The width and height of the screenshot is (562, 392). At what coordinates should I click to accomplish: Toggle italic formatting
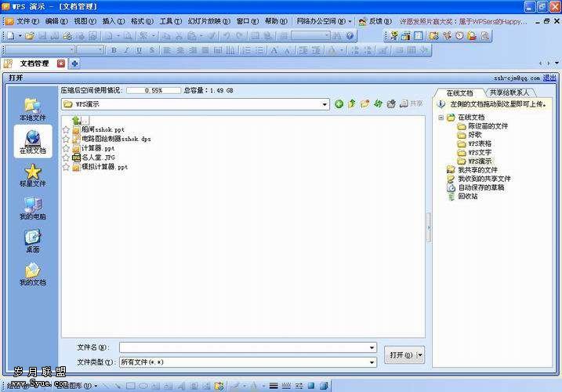pyautogui.click(x=126, y=50)
